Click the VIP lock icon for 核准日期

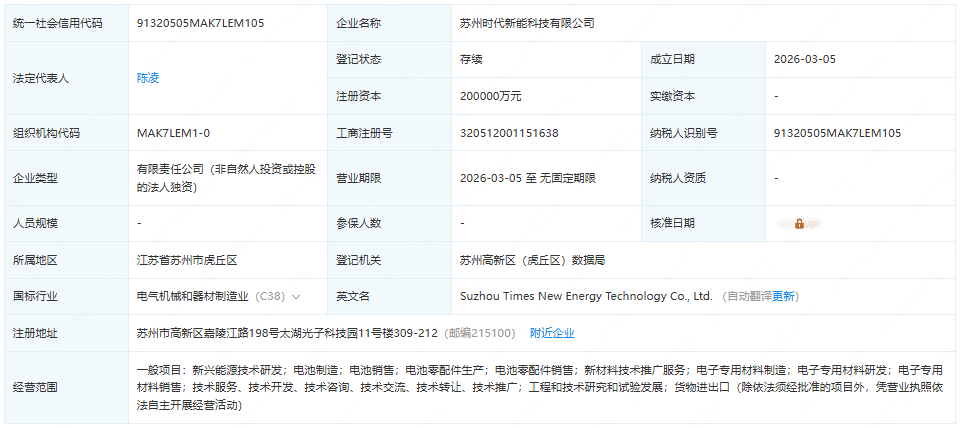coord(800,224)
